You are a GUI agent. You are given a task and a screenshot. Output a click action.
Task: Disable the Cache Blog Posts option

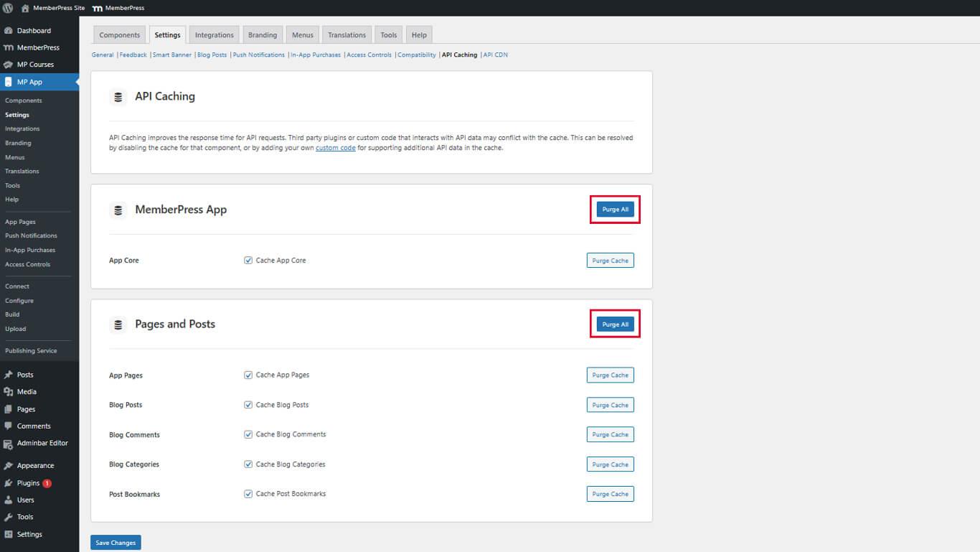click(248, 404)
